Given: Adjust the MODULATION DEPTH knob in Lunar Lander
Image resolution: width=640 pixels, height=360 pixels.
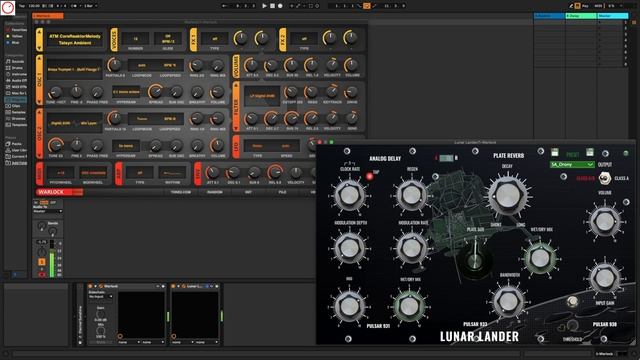Looking at the screenshot, I should (349, 247).
